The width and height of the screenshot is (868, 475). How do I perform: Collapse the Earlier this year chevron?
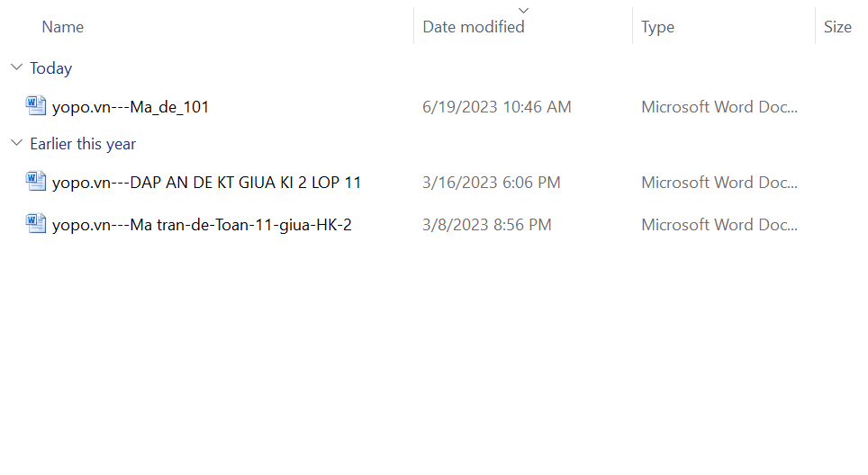click(x=16, y=143)
